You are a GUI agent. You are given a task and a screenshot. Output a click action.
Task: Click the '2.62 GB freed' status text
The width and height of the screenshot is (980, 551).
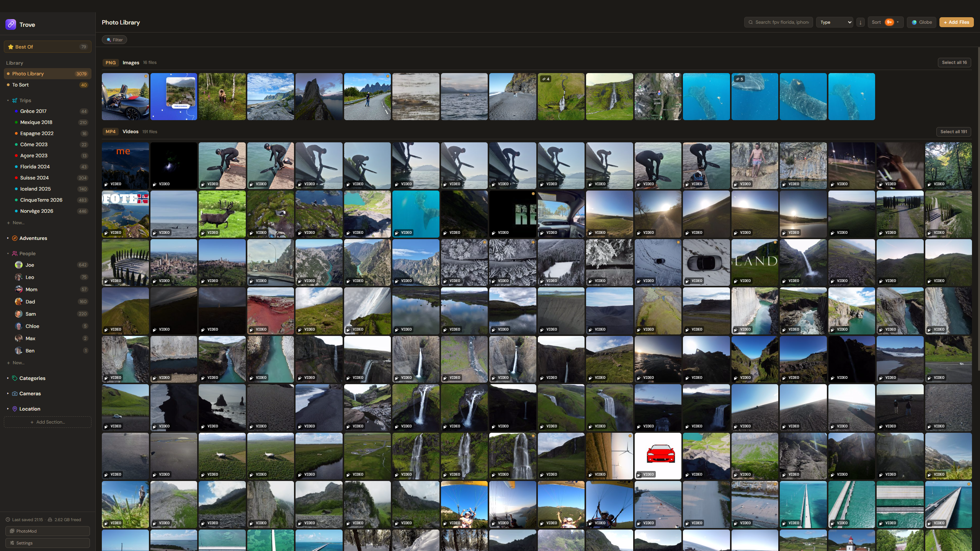tap(68, 520)
